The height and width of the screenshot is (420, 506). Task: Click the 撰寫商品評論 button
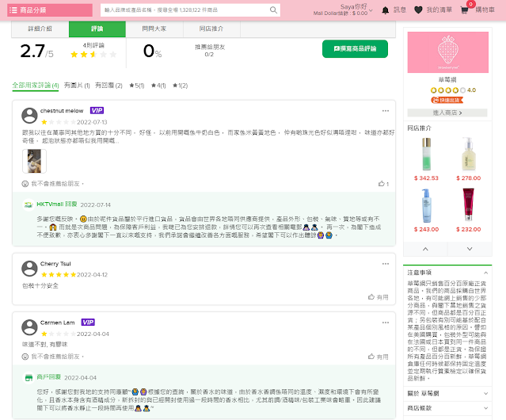pos(355,49)
